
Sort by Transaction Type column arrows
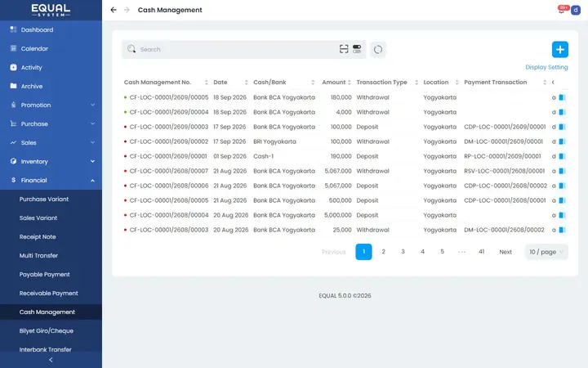point(416,83)
